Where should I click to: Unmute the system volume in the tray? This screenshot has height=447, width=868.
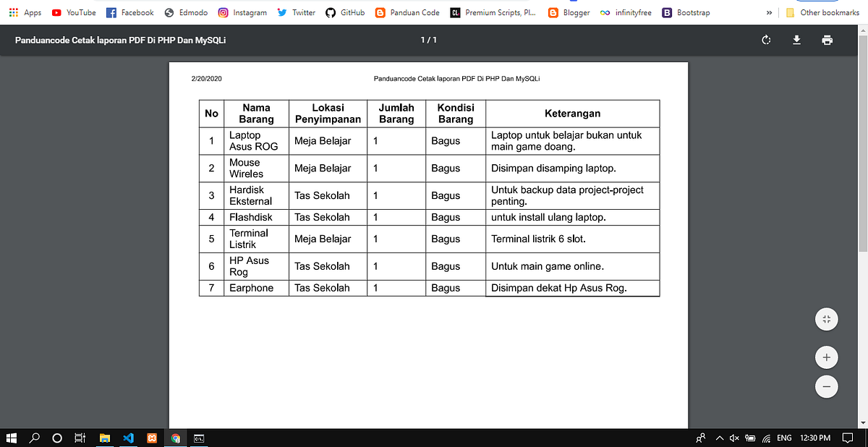point(734,438)
